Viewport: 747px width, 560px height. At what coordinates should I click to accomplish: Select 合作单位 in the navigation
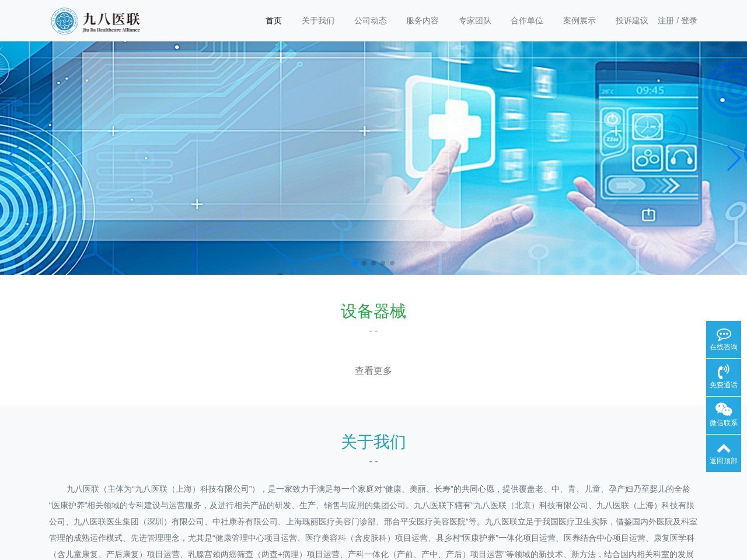(527, 20)
